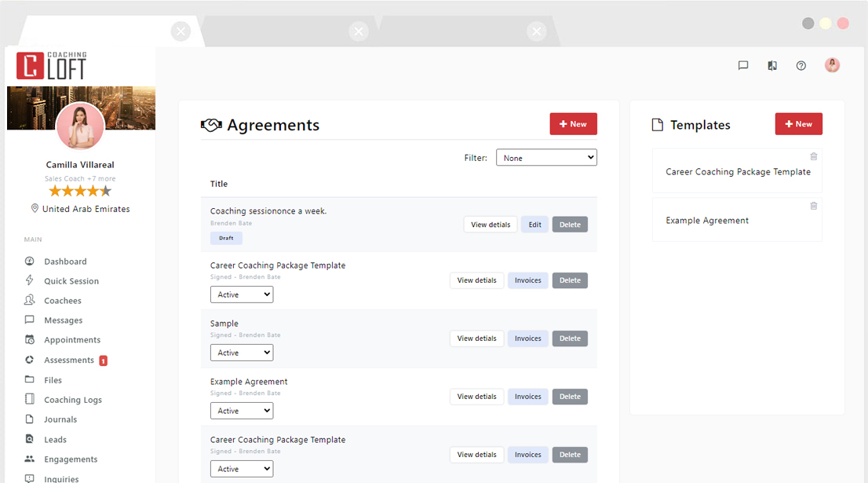The width and height of the screenshot is (868, 483).
Task: View details of the Example Agreement
Action: (x=476, y=396)
